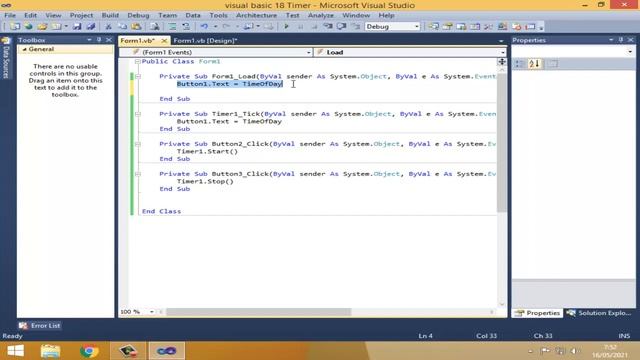This screenshot has height=360, width=640.
Task: Open the 100 % zoom dropdown
Action: pyautogui.click(x=151, y=312)
